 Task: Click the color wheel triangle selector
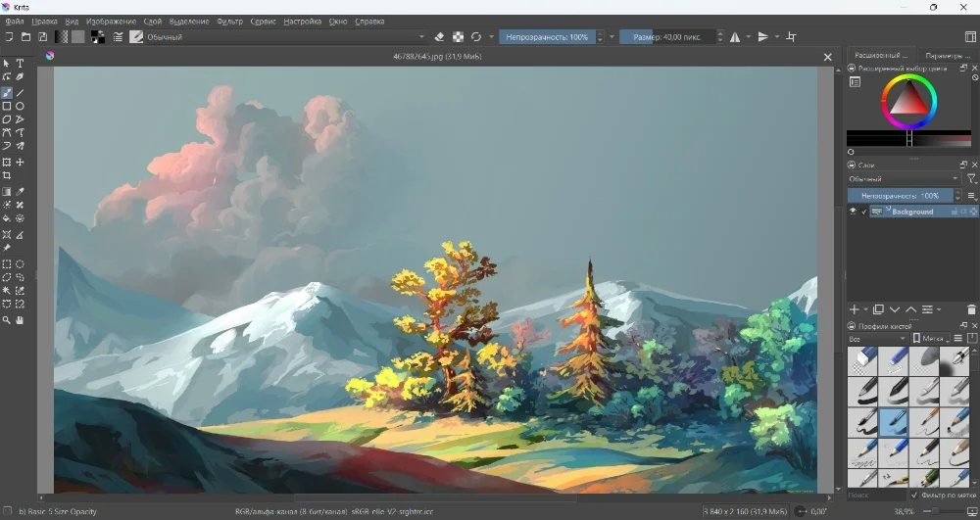[x=908, y=99]
